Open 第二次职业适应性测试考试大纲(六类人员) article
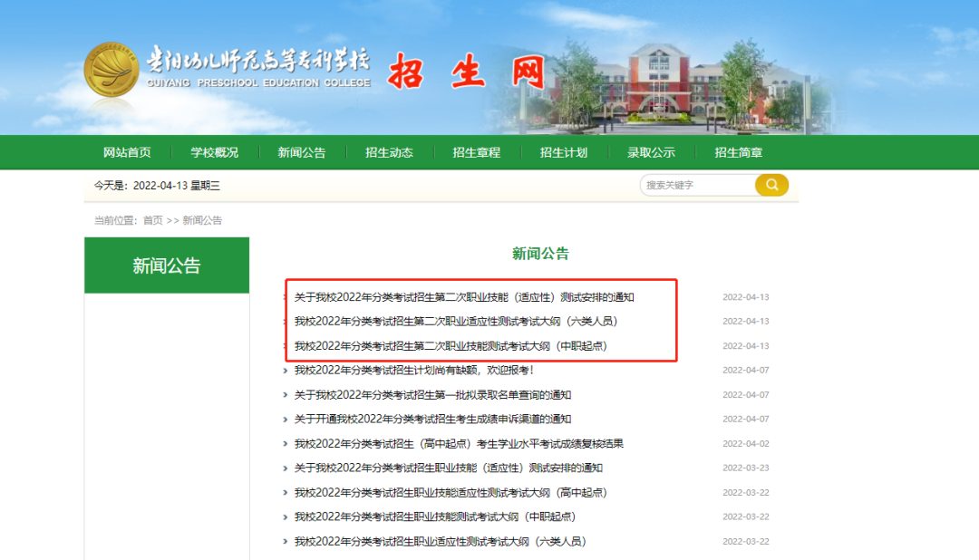The image size is (979, 560). [456, 321]
